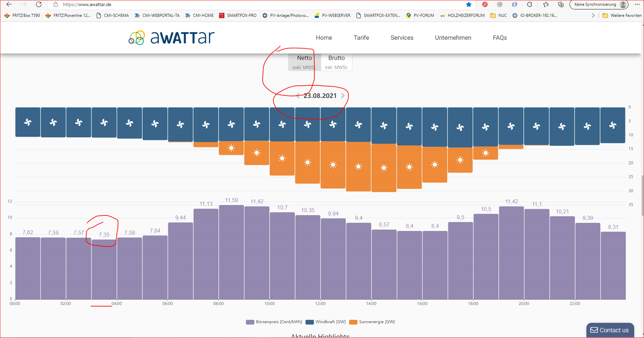Toggle Börsenpreis legend swatch
This screenshot has width=644, height=338.
point(250,322)
